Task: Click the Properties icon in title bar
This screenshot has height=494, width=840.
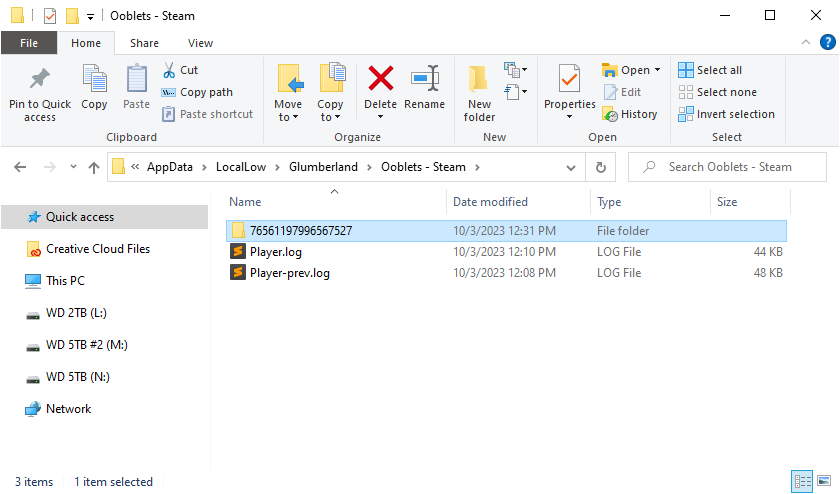Action: pyautogui.click(x=50, y=16)
